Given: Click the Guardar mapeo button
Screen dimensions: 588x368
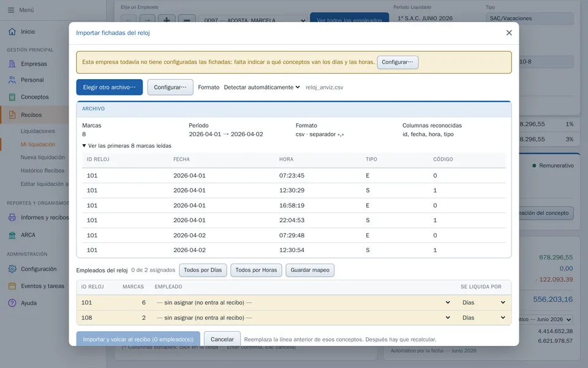Looking at the screenshot, I should coord(310,270).
